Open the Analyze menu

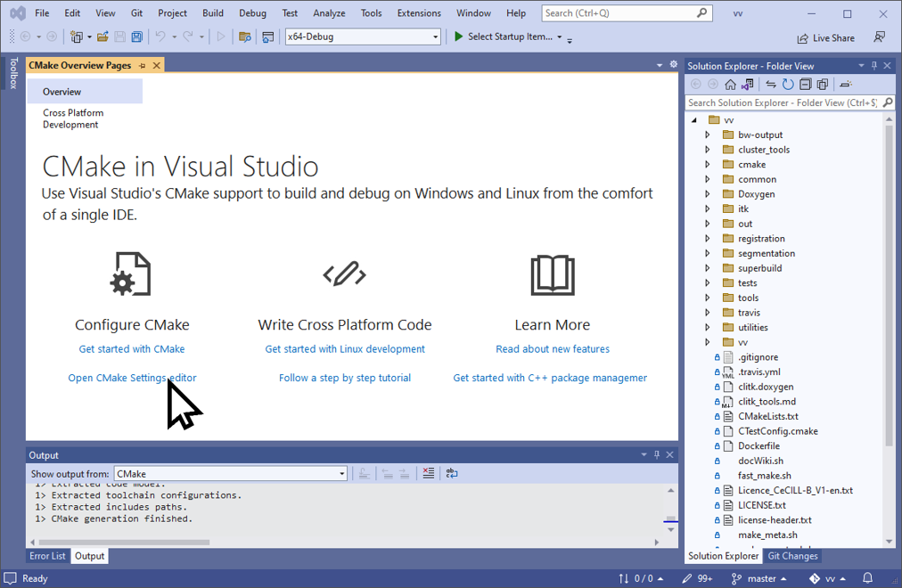pyautogui.click(x=329, y=12)
